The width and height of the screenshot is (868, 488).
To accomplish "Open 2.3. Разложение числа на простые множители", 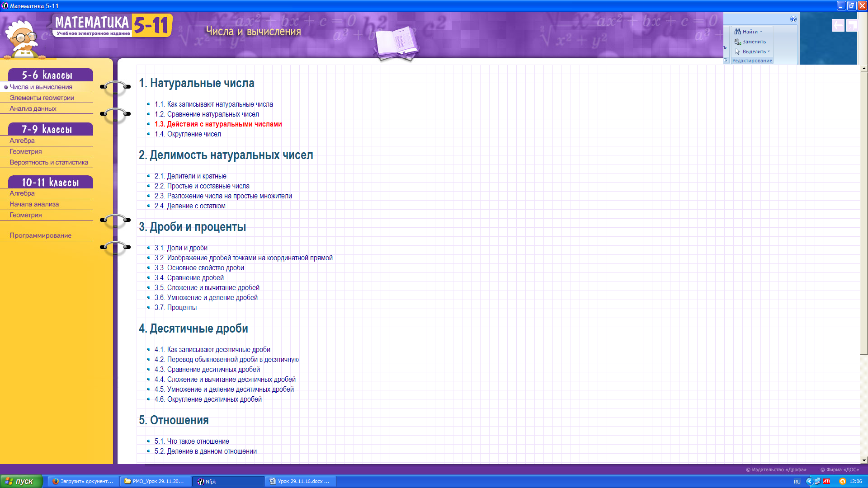I will (223, 196).
